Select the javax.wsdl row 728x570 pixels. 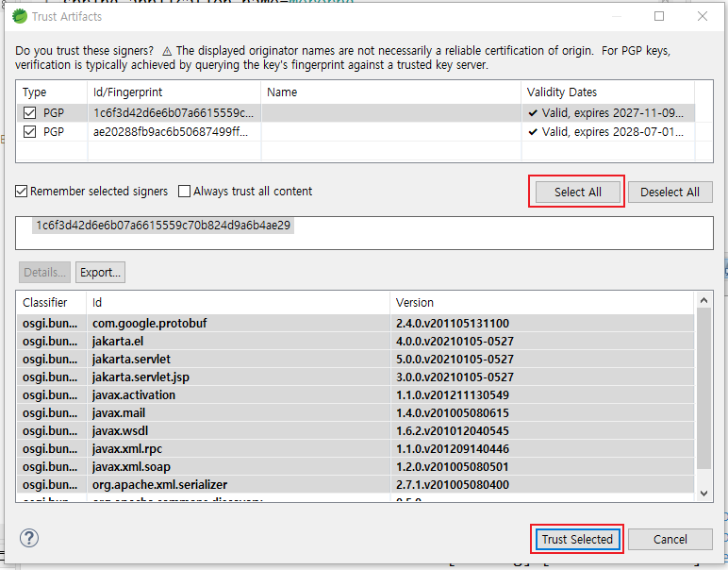[x=356, y=430]
